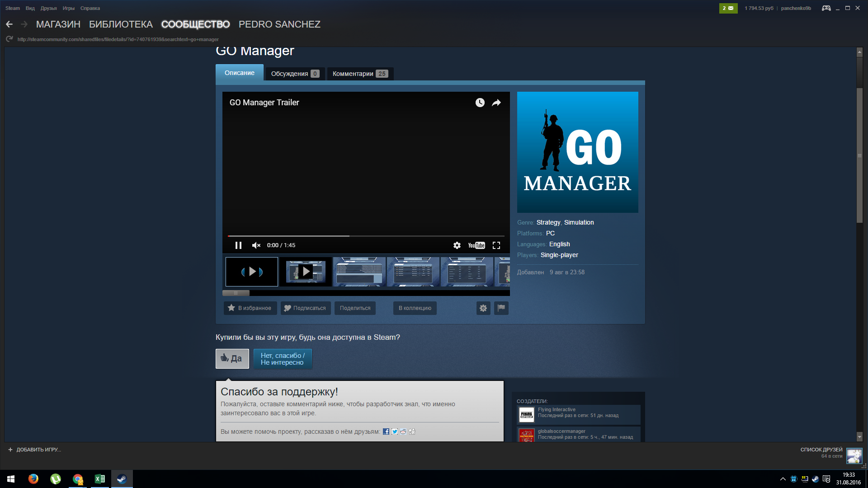868x488 pixels.
Task: Pause the GO Manager trailer
Action: [x=238, y=245]
